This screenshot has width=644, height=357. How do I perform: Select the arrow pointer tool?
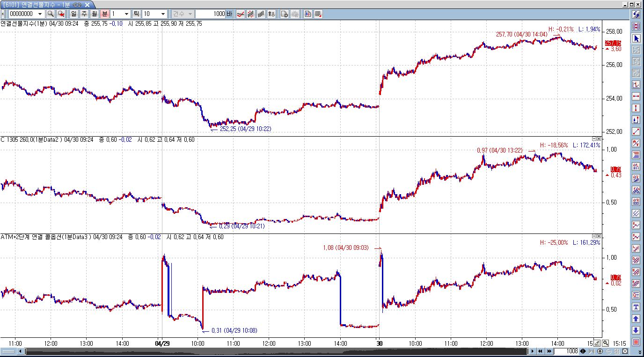coord(636,38)
